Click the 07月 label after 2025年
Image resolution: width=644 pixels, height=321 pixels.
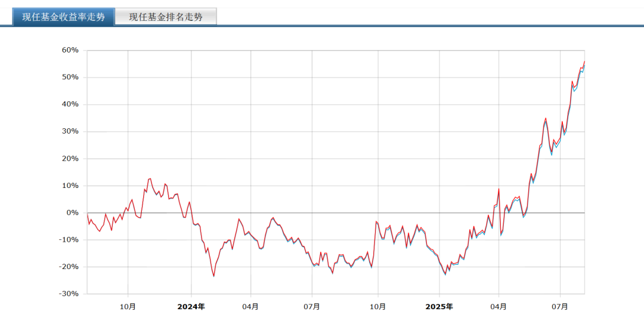point(560,307)
